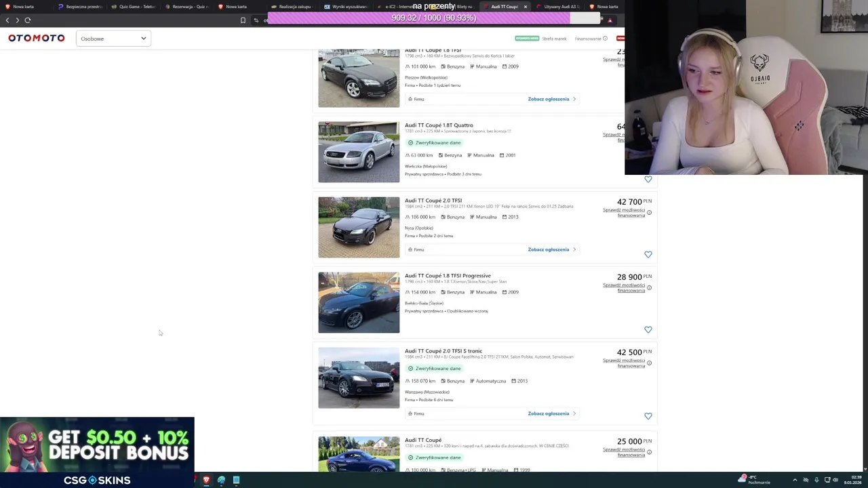868x488 pixels.
Task: Open the Audi TT Coupé 1.8 TFSI Progressive listing
Action: tap(448, 276)
